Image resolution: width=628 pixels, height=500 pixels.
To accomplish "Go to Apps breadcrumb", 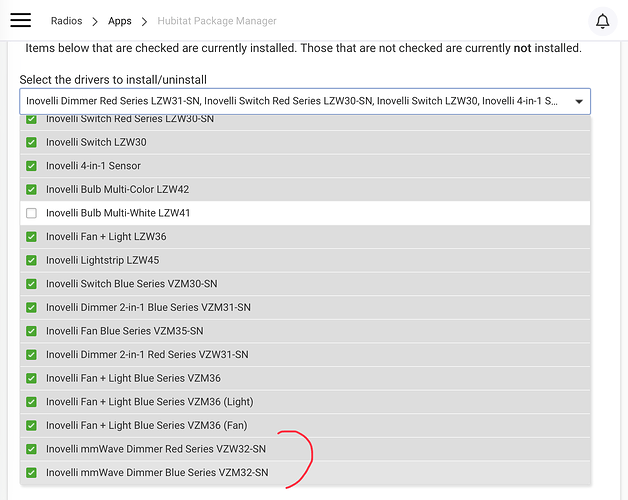I will click(120, 21).
